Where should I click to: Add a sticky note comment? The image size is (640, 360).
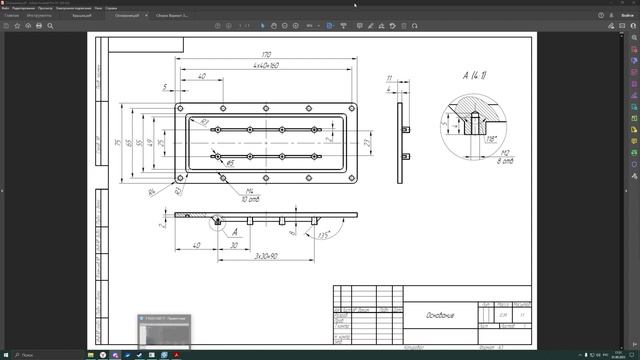tap(359, 26)
